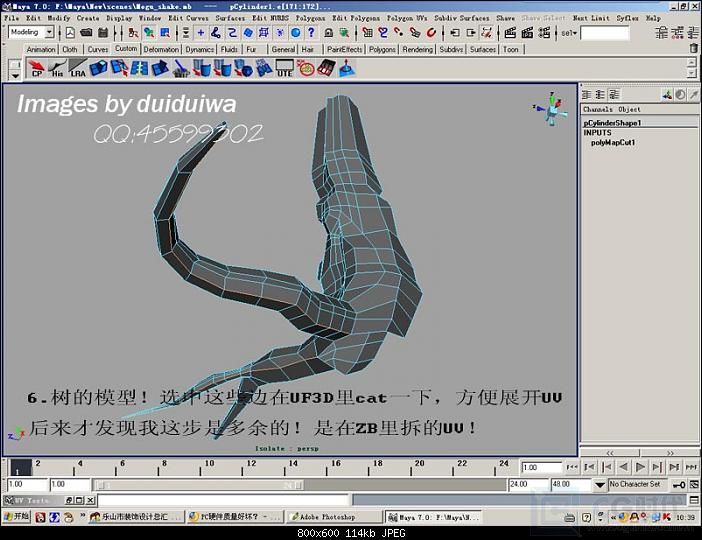The image size is (702, 540).
Task: Open the character set dropdown arrow
Action: (x=600, y=485)
